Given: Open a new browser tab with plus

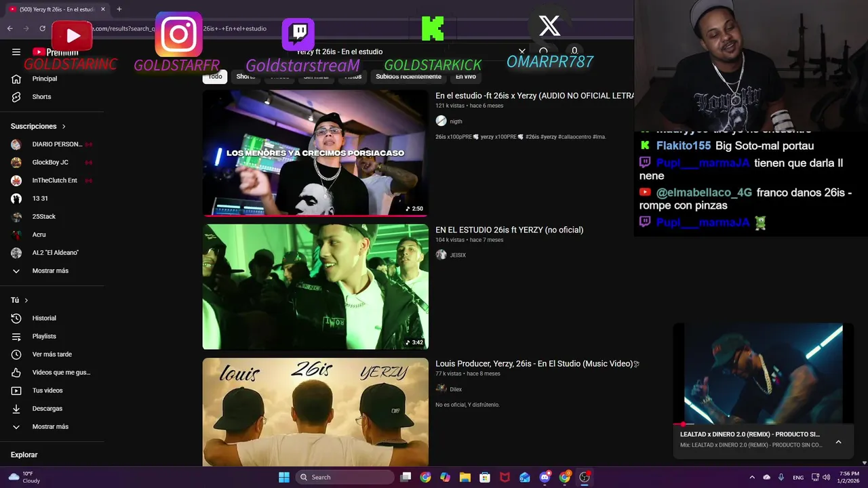Looking at the screenshot, I should [119, 9].
